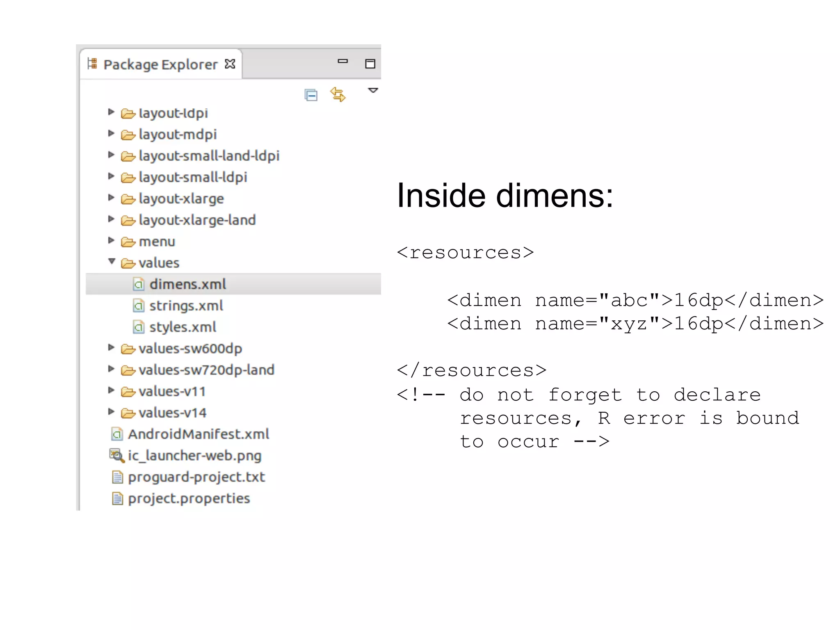Expand the layout-ldpi folder

[x=111, y=112]
